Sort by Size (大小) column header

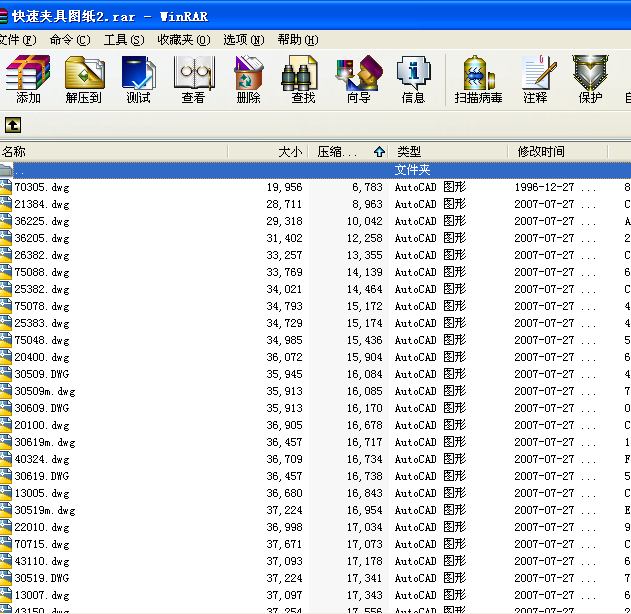point(268,152)
